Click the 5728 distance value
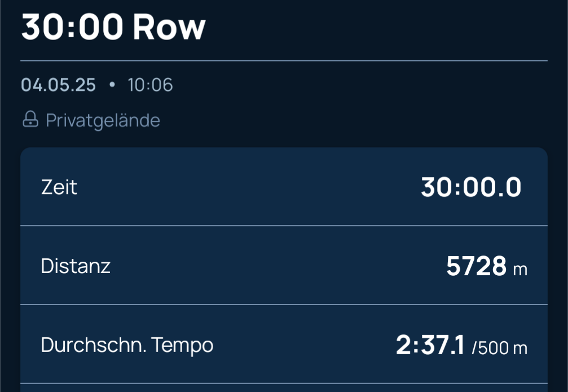Image resolution: width=568 pixels, height=392 pixels. coord(477,266)
